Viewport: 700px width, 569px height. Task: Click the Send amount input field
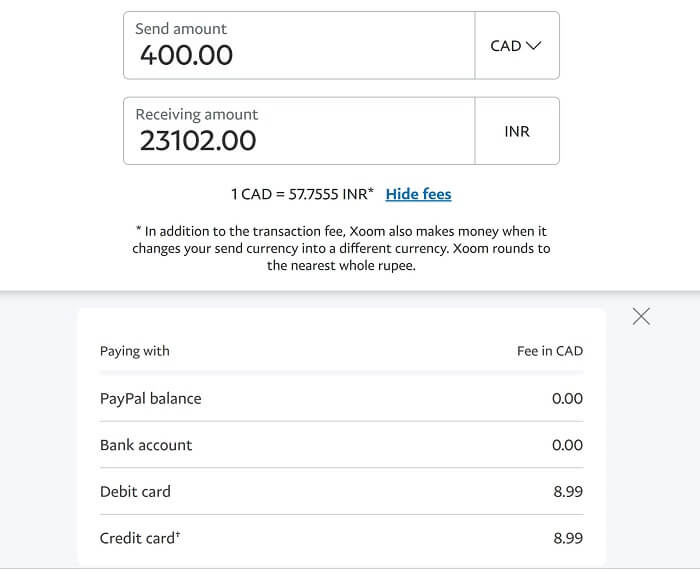pos(299,46)
